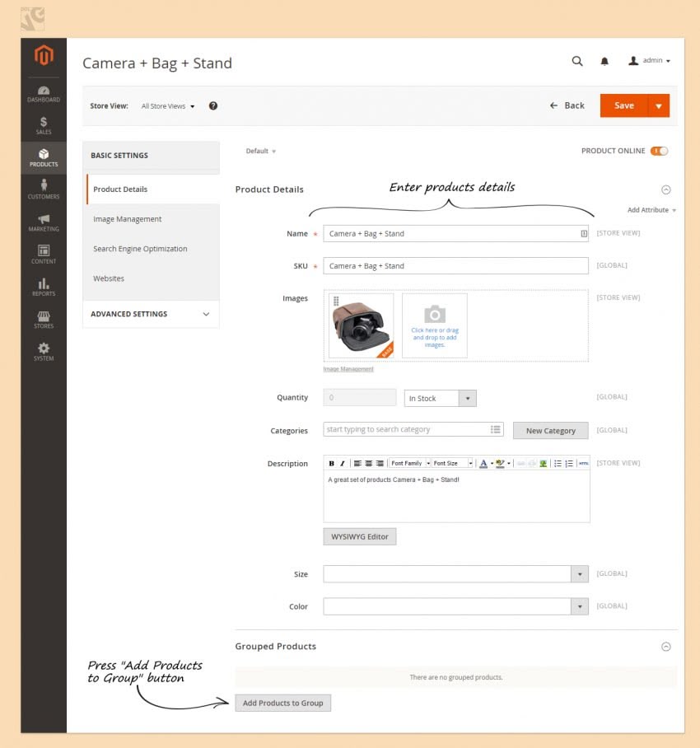Align description text right

380,463
